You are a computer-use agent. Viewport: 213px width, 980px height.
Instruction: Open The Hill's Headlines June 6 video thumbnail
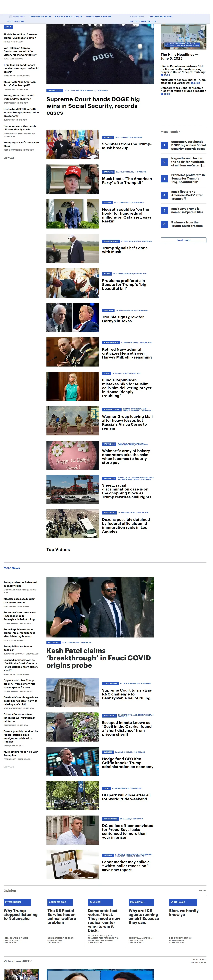pyautogui.click(x=183, y=37)
